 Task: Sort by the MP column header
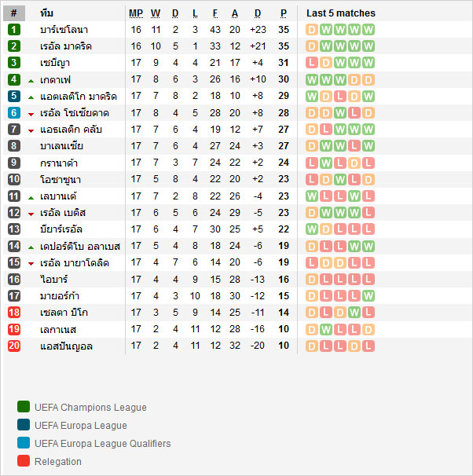(136, 13)
